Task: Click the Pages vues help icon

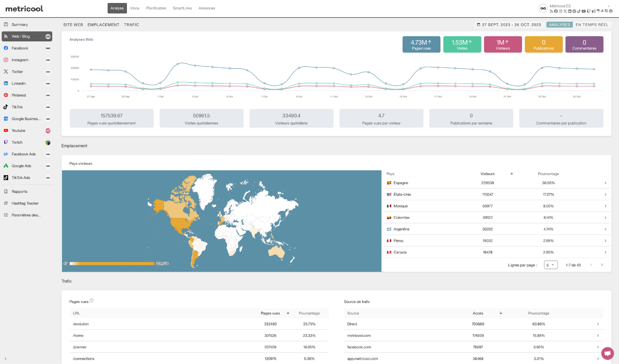Action: click(x=92, y=301)
